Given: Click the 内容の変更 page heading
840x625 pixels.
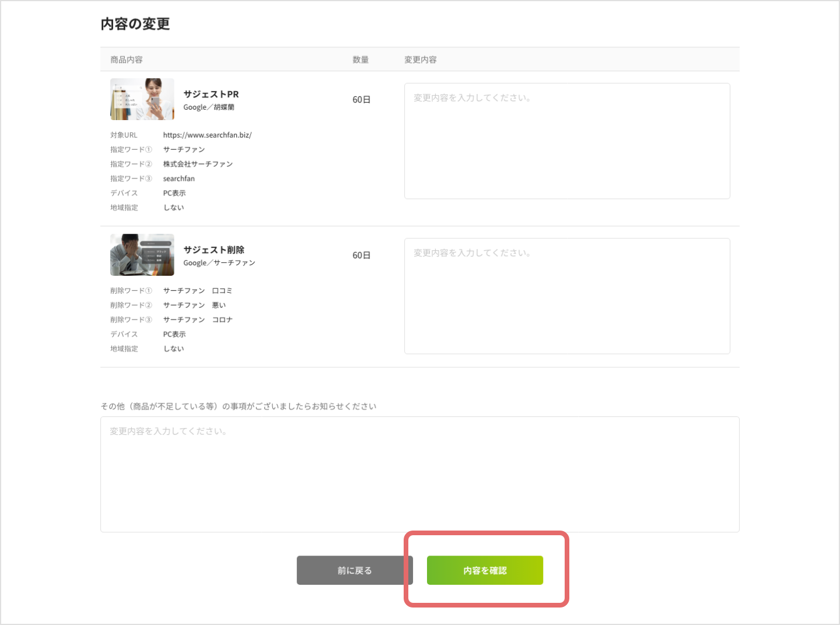Looking at the screenshot, I should point(135,24).
